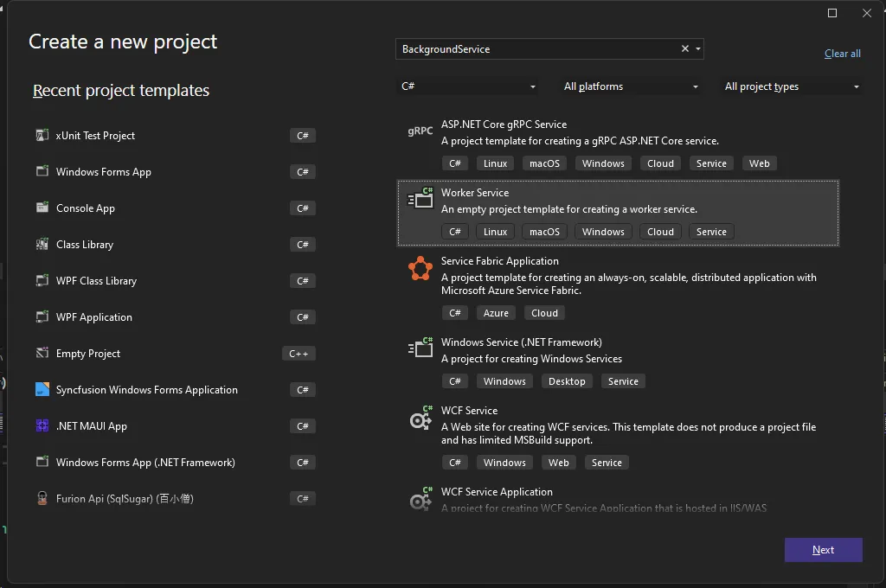Pick Windows Forms App recent template name
Screen dimensions: 886x588
pos(104,172)
